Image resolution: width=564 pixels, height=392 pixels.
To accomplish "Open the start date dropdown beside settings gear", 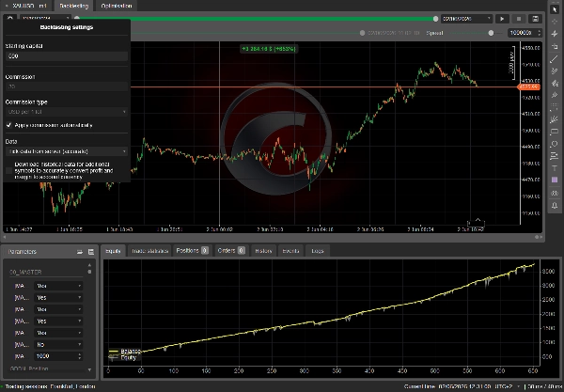I will pyautogui.click(x=45, y=18).
